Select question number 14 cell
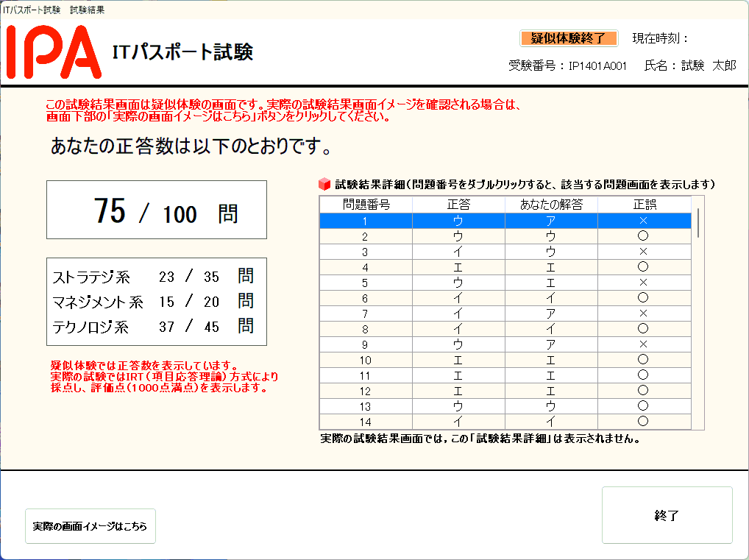The image size is (749, 560). (x=366, y=422)
